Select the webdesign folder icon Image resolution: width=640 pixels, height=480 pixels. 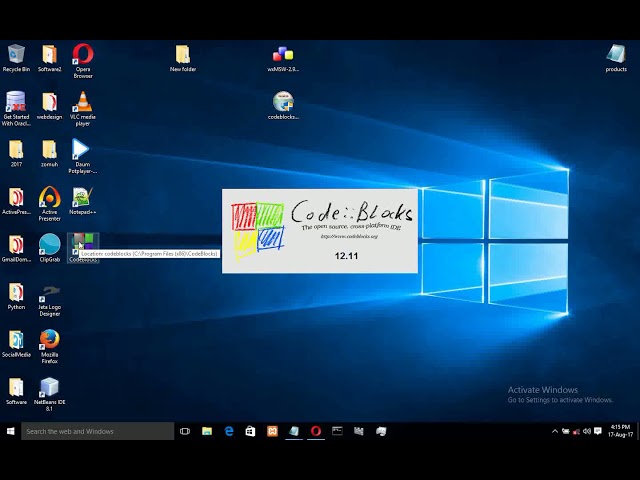[49, 106]
